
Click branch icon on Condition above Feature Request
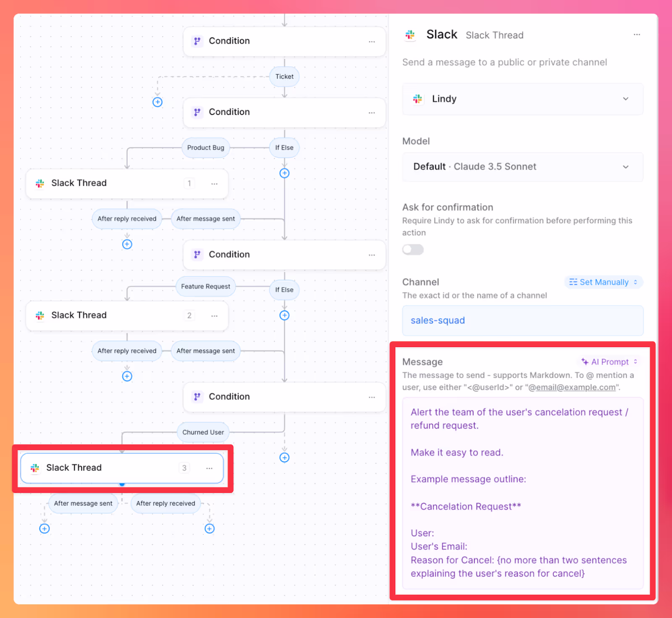click(197, 254)
